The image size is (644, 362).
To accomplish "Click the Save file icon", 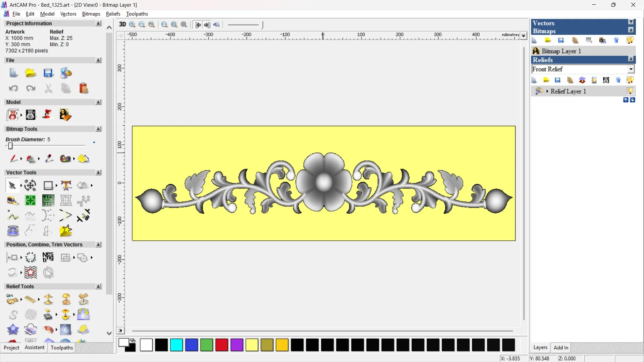I will pos(48,73).
